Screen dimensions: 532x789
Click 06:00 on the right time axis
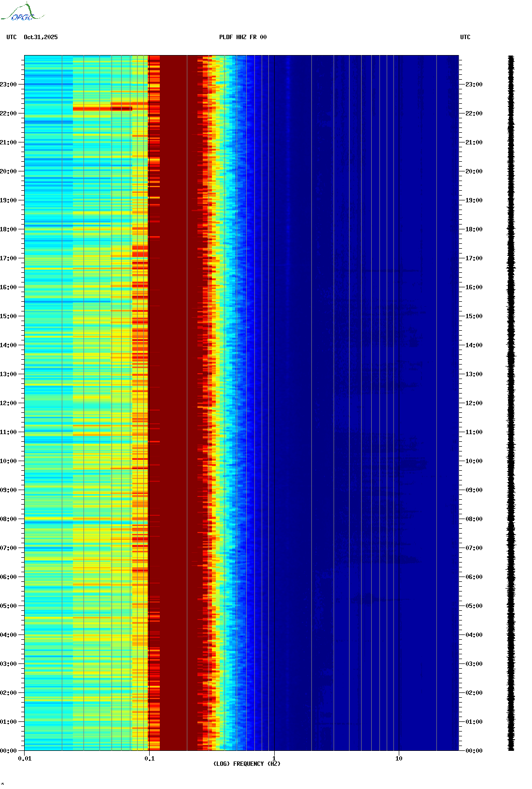(x=474, y=577)
